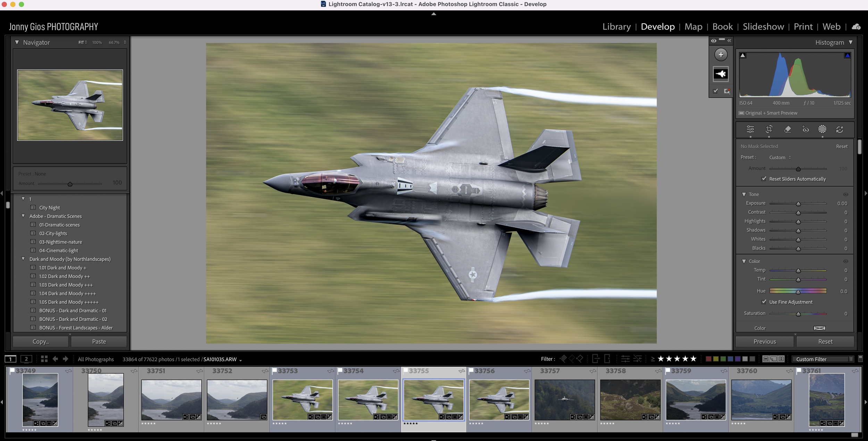
Task: Filter by flagged photos icon
Action: point(563,359)
